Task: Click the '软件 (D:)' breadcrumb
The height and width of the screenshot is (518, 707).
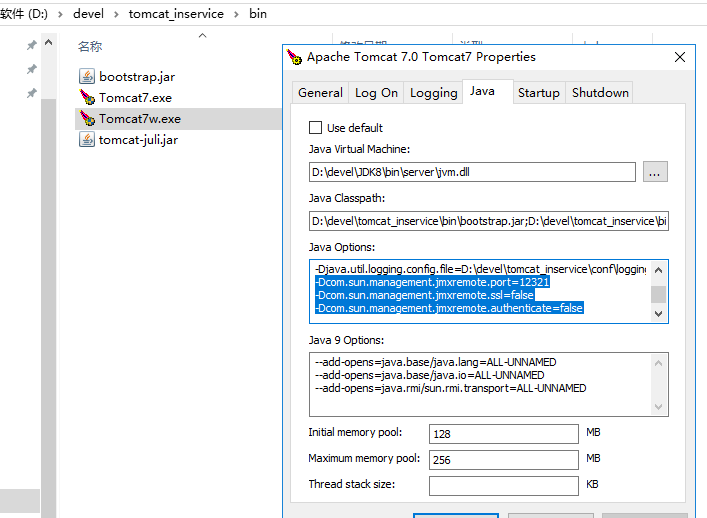Action: click(x=24, y=14)
